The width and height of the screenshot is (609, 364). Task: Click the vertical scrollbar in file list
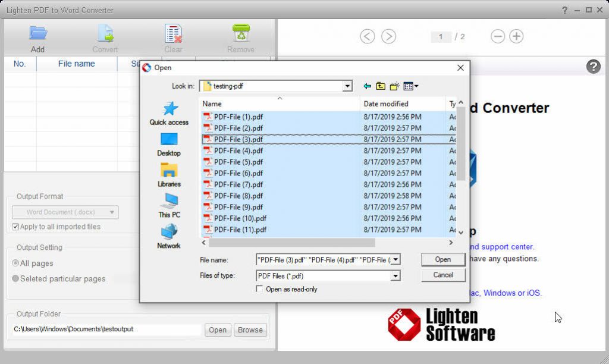[461, 144]
